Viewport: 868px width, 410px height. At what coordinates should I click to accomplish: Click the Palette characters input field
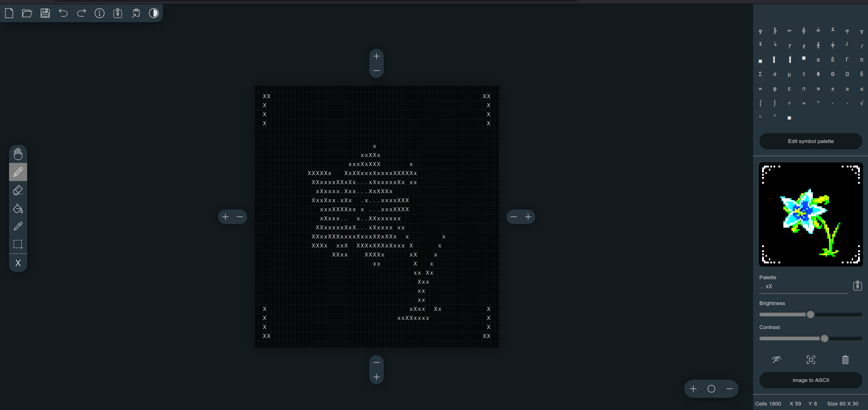click(x=803, y=286)
